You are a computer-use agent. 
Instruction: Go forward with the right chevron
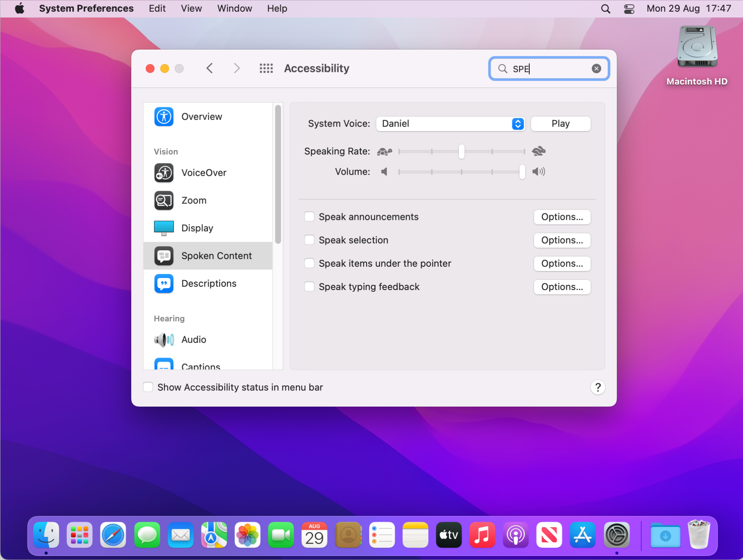click(237, 68)
